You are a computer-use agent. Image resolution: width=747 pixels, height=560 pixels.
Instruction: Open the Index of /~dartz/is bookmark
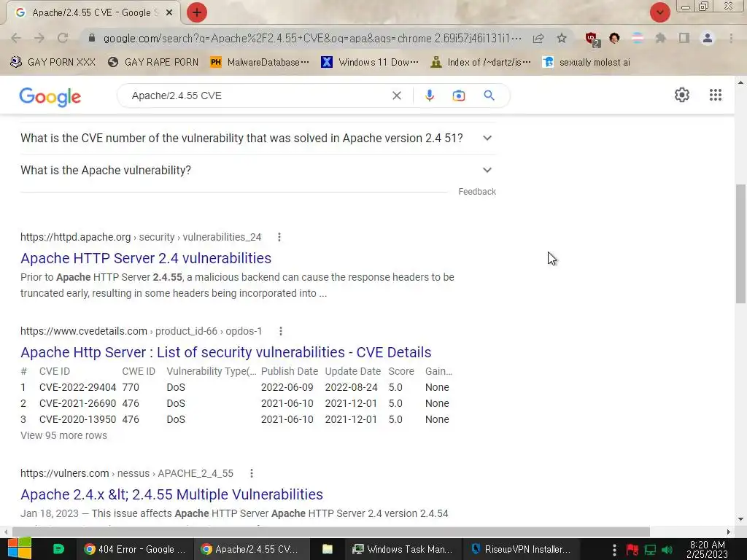pyautogui.click(x=480, y=62)
